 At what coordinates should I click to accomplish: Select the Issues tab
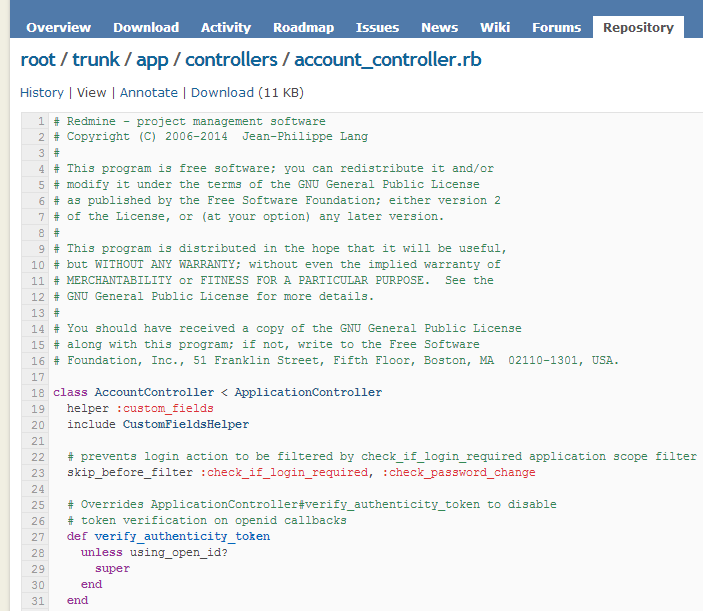(378, 27)
